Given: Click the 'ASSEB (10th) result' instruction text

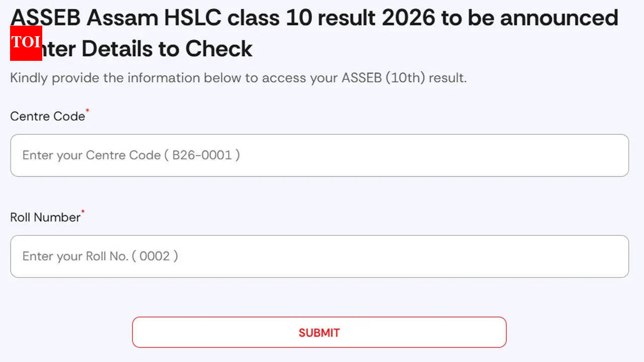Looking at the screenshot, I should [404, 78].
